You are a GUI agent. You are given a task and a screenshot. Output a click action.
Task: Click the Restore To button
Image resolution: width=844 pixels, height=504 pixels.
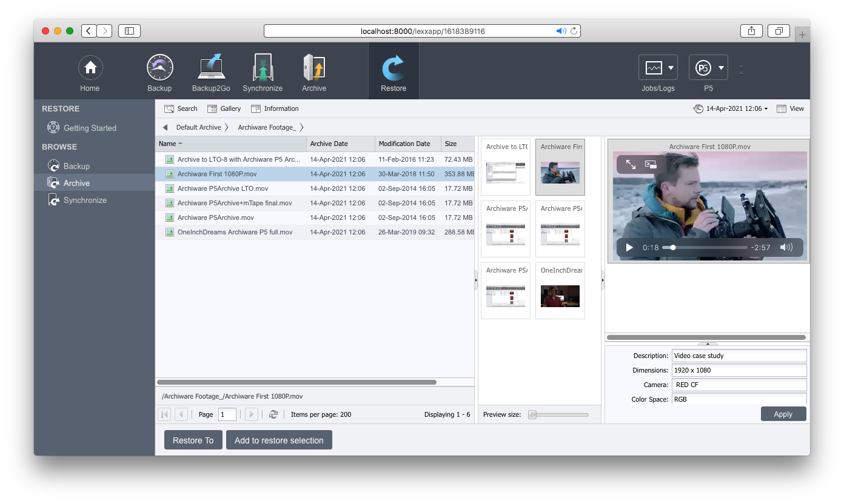[x=193, y=440]
